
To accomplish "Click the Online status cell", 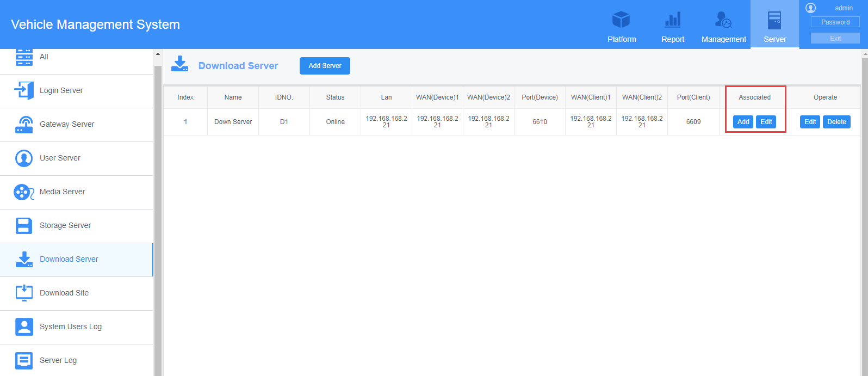I will [335, 122].
